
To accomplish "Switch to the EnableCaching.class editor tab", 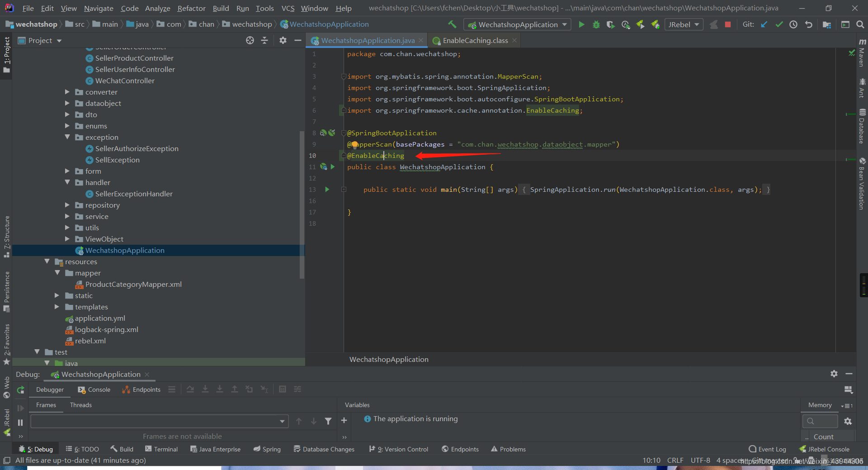I will point(475,40).
